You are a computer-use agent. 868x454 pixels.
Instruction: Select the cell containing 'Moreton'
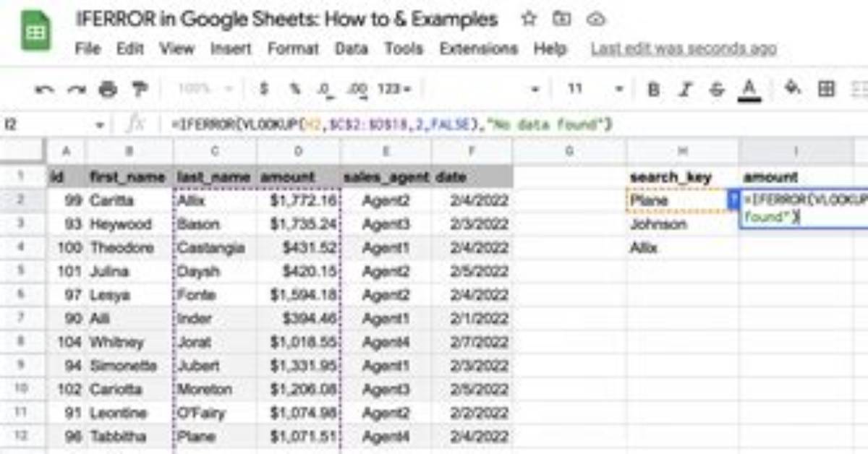click(215, 389)
